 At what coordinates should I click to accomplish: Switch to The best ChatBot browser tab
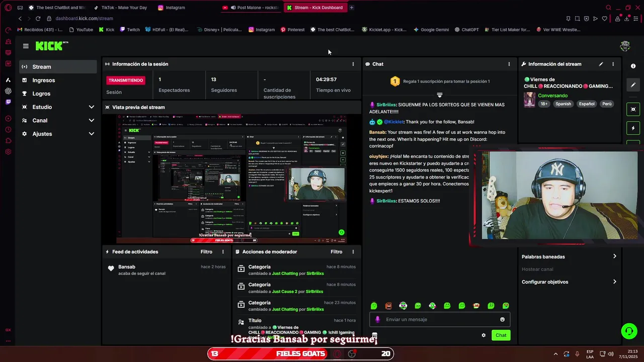pos(57,8)
